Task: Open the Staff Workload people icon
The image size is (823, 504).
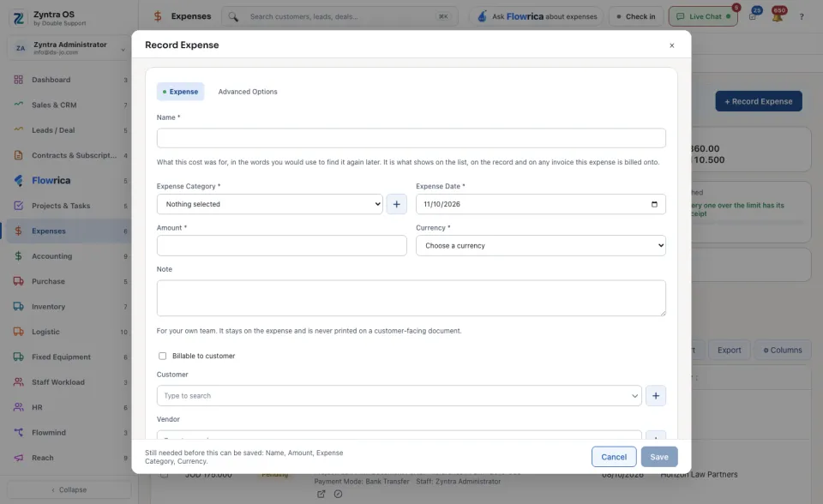Action: tap(18, 382)
